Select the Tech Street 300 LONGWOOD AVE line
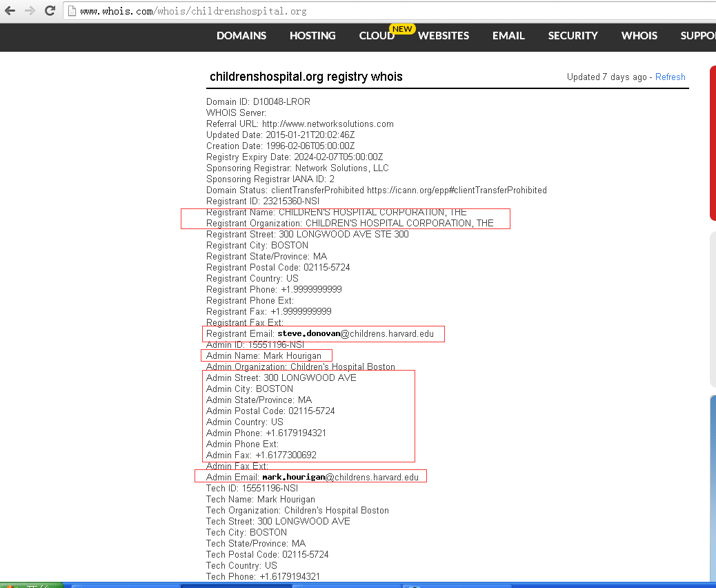 tap(278, 521)
